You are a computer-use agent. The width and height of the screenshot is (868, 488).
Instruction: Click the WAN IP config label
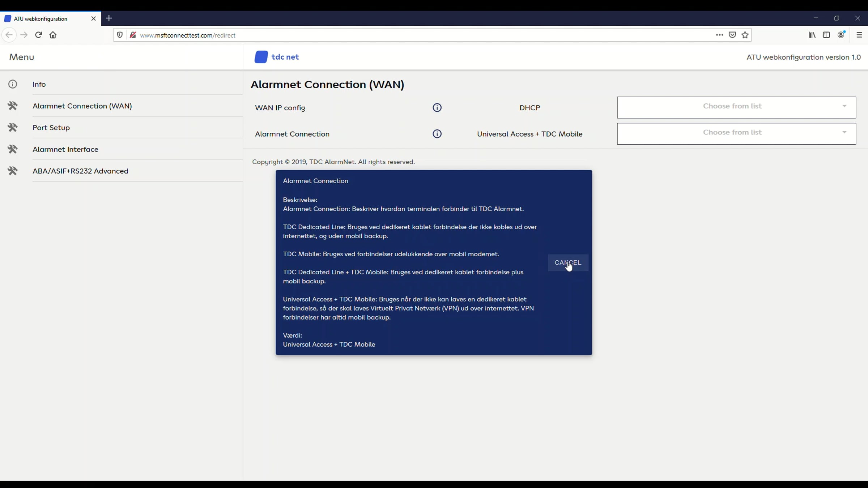point(280,108)
